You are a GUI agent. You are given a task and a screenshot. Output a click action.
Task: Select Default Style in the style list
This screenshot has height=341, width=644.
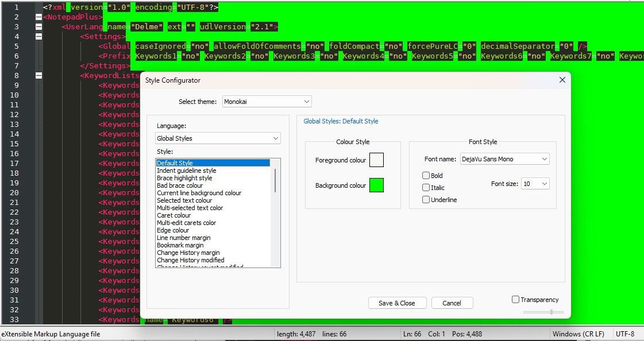pos(213,163)
